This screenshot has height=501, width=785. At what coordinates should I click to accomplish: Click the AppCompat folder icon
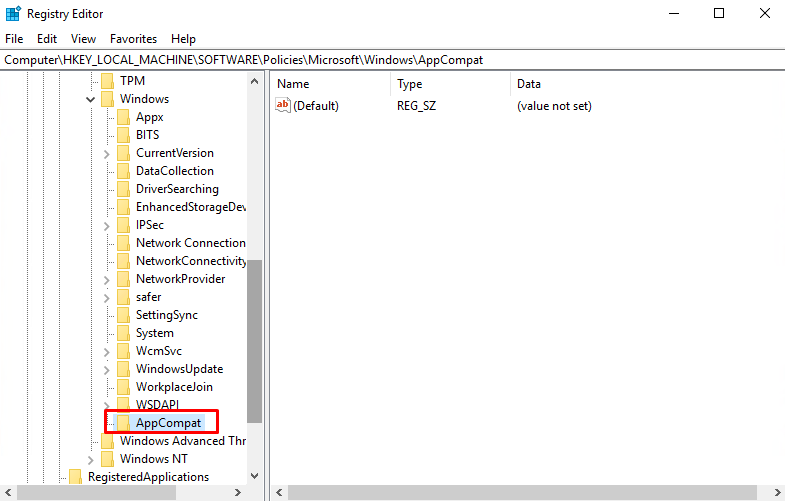pyautogui.click(x=123, y=423)
